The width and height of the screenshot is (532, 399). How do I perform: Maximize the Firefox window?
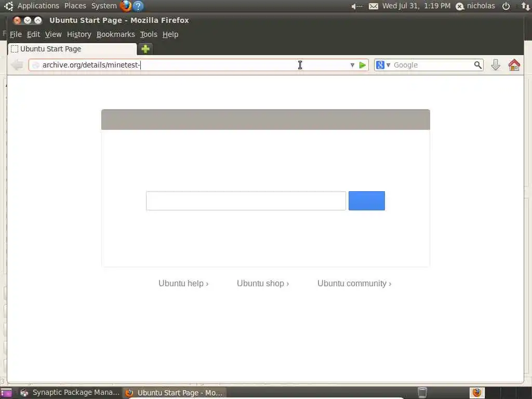tap(38, 20)
